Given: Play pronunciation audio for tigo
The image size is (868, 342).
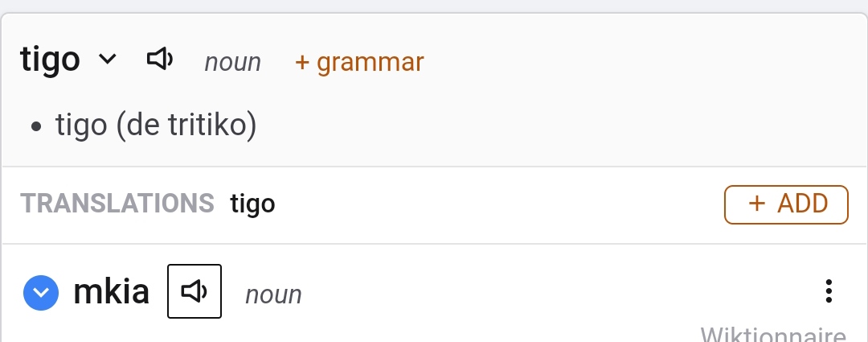Looking at the screenshot, I should [160, 60].
